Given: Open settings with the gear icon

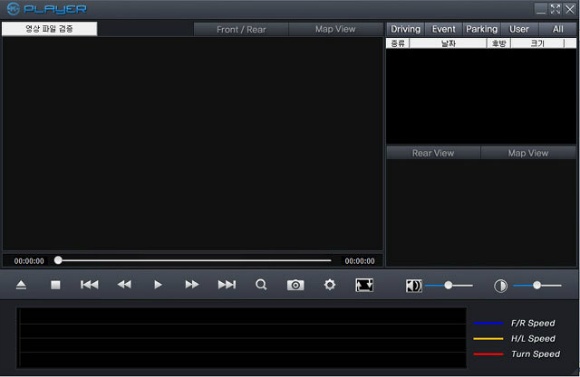Looking at the screenshot, I should pyautogui.click(x=330, y=285).
